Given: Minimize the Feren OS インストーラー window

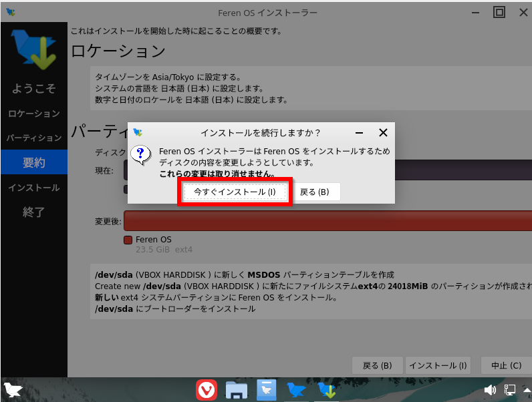Looking at the screenshot, I should point(476,13).
